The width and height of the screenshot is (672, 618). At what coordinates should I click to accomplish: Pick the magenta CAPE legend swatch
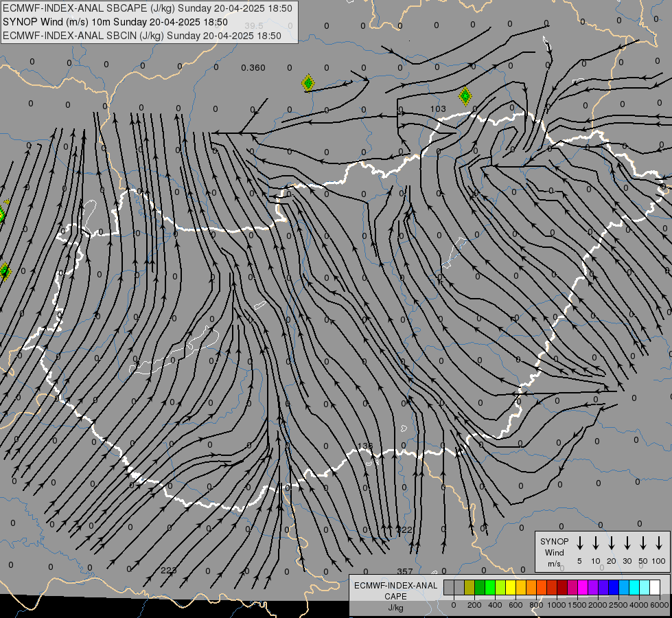coord(583,588)
